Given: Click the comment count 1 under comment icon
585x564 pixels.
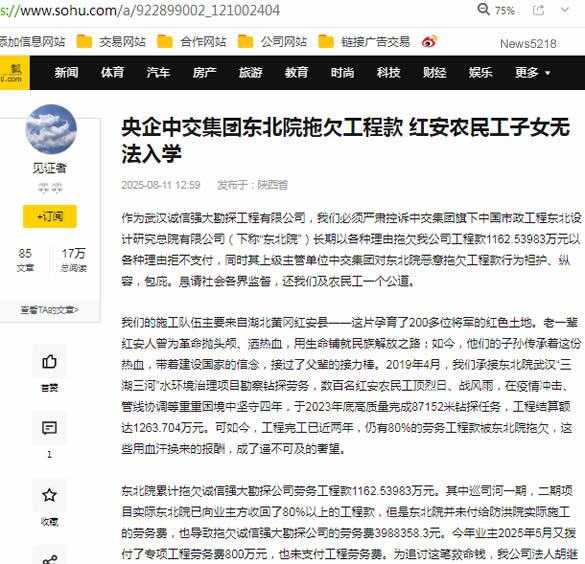Looking at the screenshot, I should 49,454.
